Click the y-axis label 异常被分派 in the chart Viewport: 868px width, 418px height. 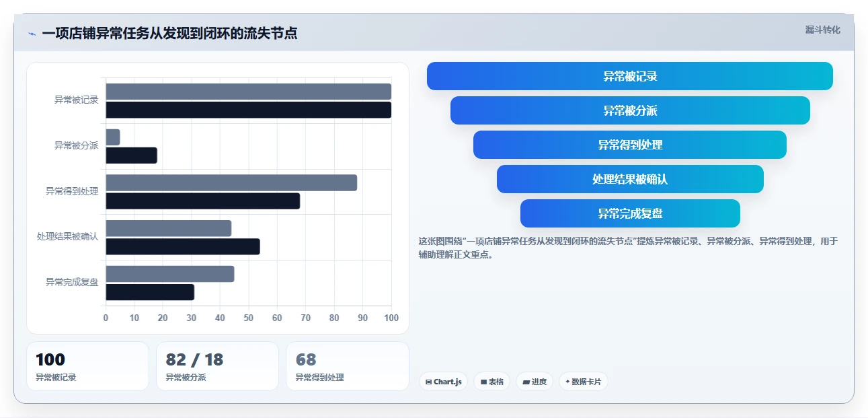click(x=77, y=145)
